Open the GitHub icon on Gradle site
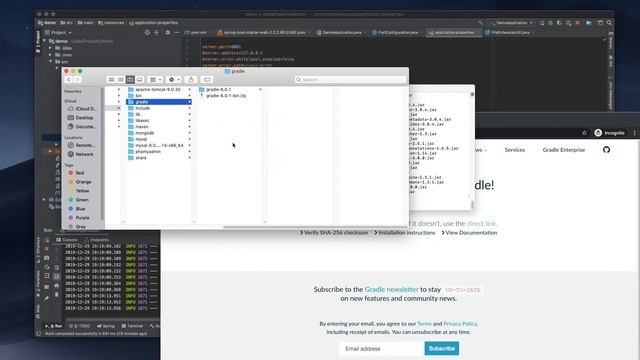This screenshot has width=640, height=360. (606, 150)
